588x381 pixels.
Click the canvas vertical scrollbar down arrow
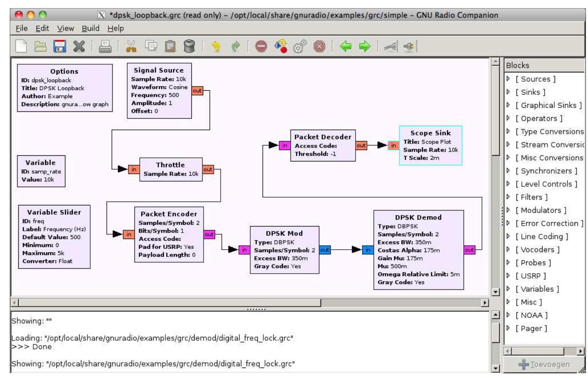pyautogui.click(x=495, y=292)
